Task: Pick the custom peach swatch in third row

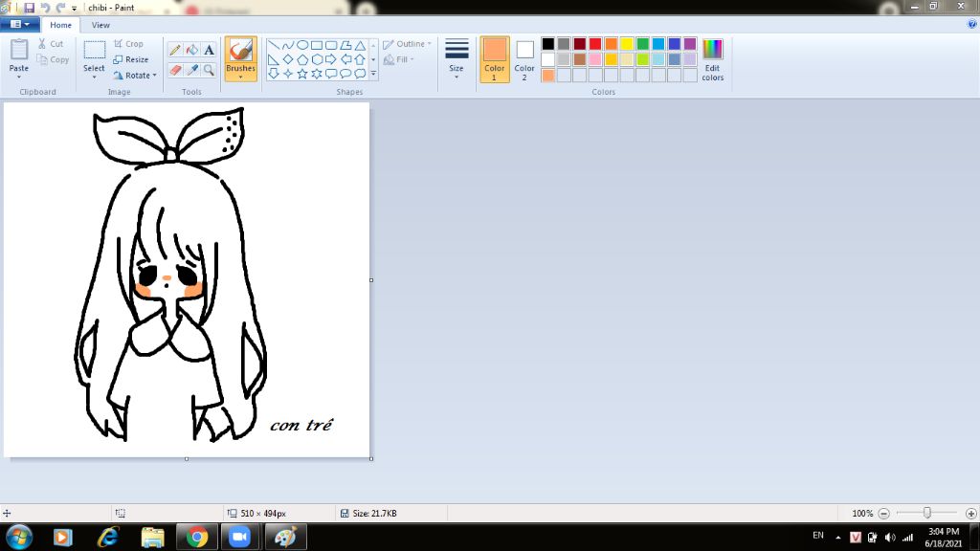Action: click(548, 76)
